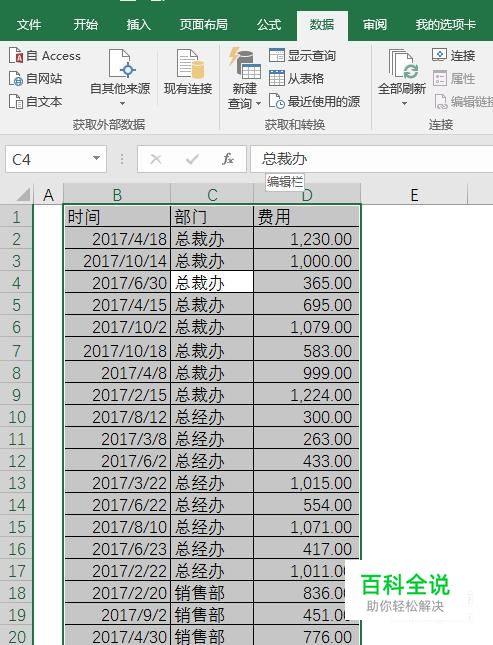Screen dimensions: 493x645
Task: Select row 18 header
Action: click(x=16, y=593)
